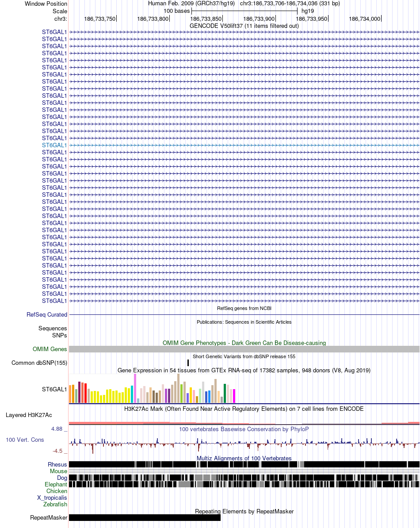Select the Elephant alignment label
This screenshot has height=528, width=420.
[x=56, y=484]
